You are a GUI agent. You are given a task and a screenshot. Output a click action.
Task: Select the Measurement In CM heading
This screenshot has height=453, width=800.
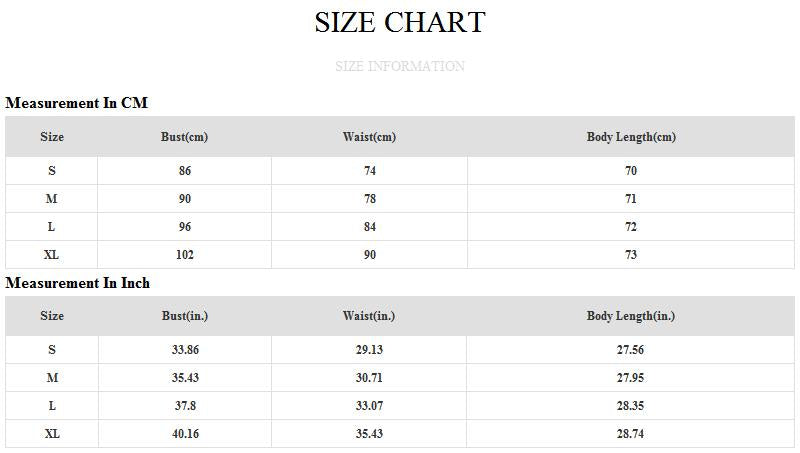(77, 103)
